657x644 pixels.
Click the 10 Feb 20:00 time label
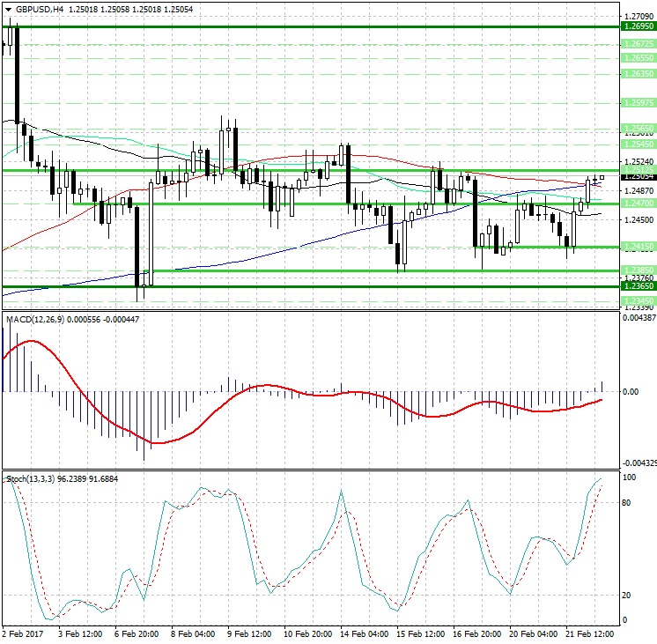coord(308,633)
